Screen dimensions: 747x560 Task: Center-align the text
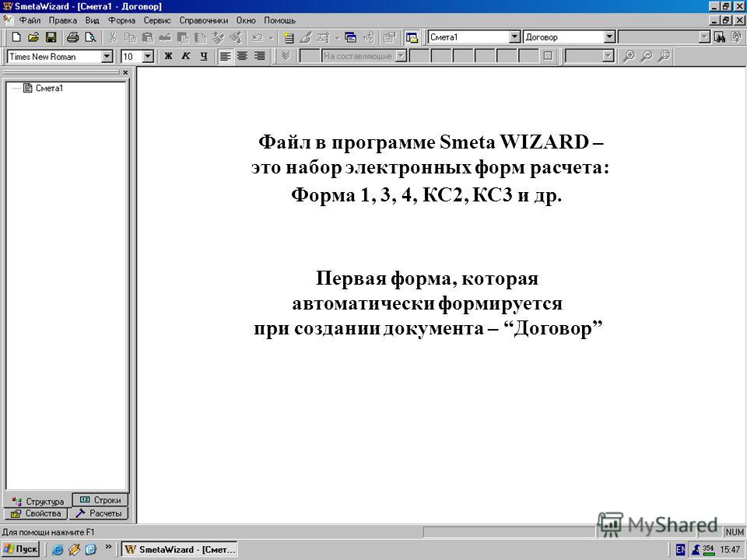pos(242,56)
